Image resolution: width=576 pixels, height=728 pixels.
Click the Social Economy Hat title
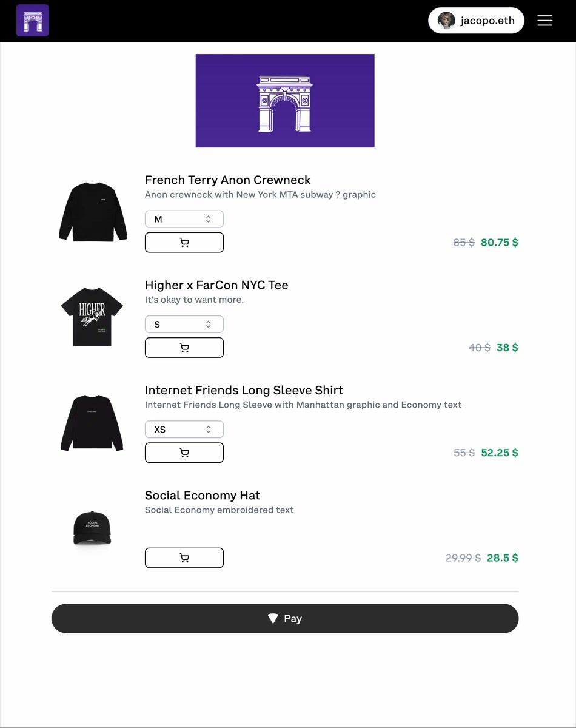(x=203, y=495)
